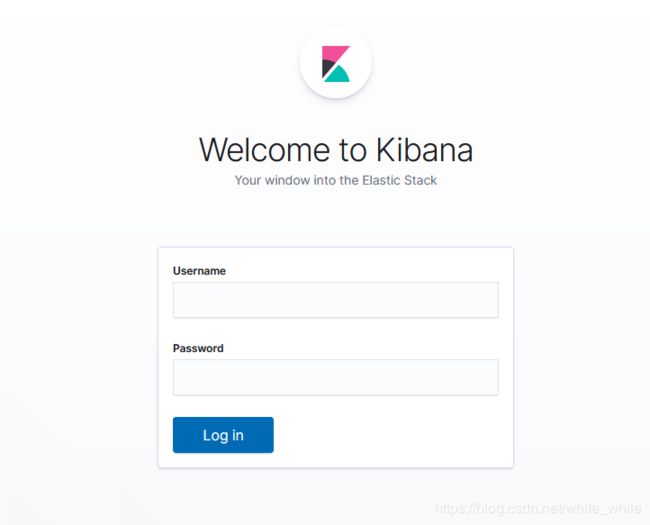Click "Elastic Stack" in the subtitle

pos(400,180)
